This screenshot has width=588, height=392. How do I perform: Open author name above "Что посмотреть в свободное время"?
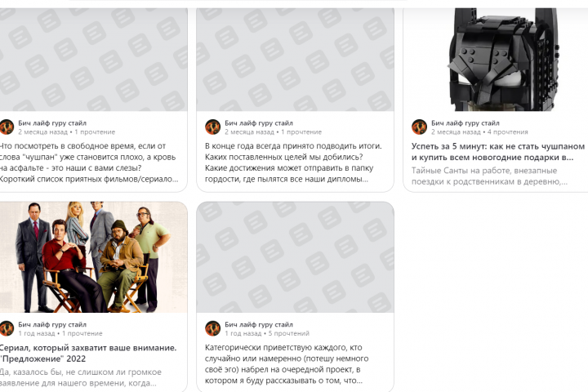[52, 122]
